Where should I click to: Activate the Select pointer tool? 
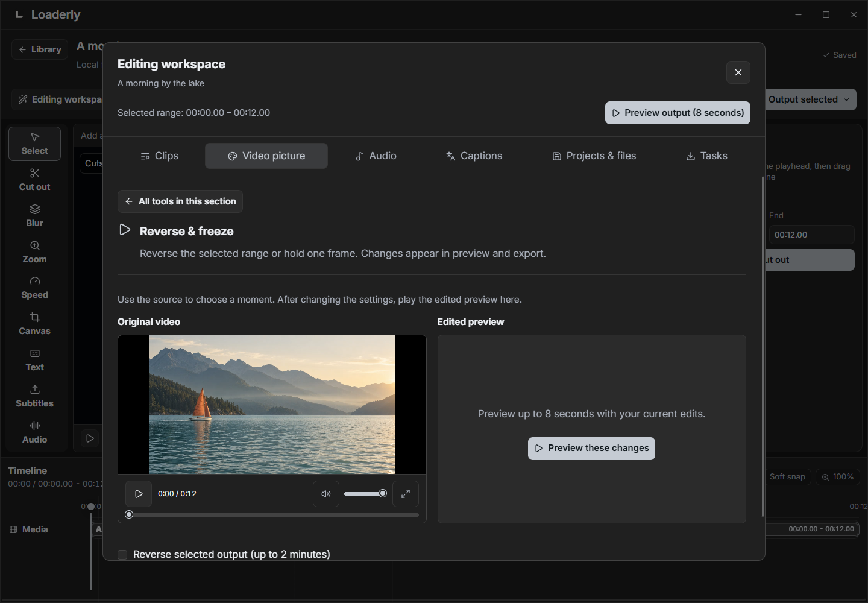coord(34,144)
